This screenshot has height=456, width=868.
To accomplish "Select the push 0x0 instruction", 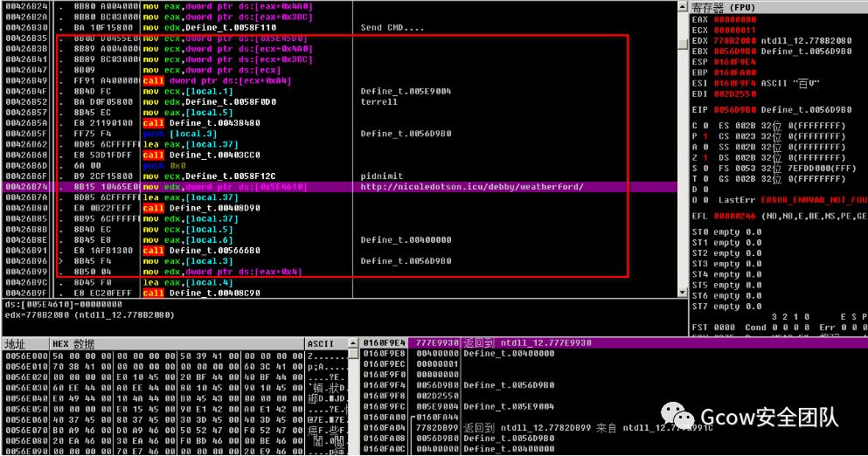I will 164,165.
